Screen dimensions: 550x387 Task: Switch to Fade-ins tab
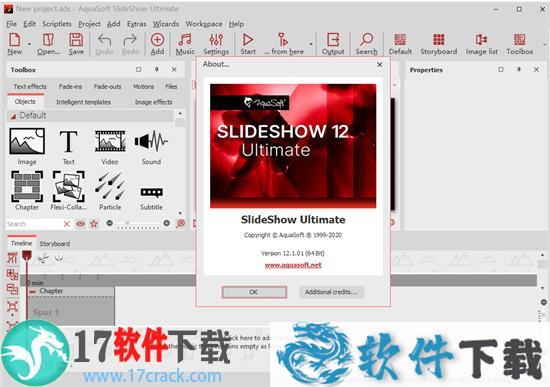[70, 86]
